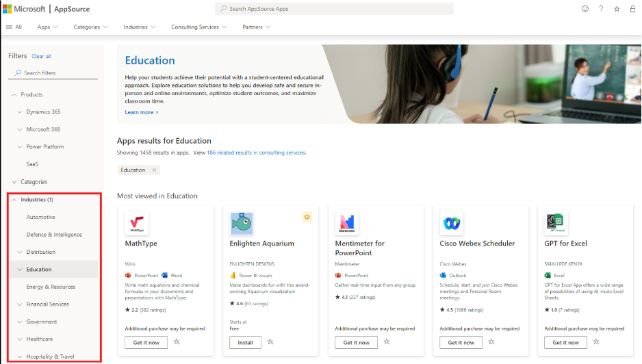Expand the Categories filter section

(14, 182)
